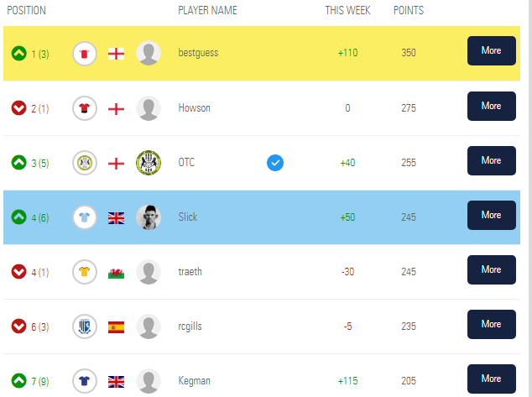Viewport: 532px width, 397px height.
Task: Show More for Slick
Action: coord(491,216)
